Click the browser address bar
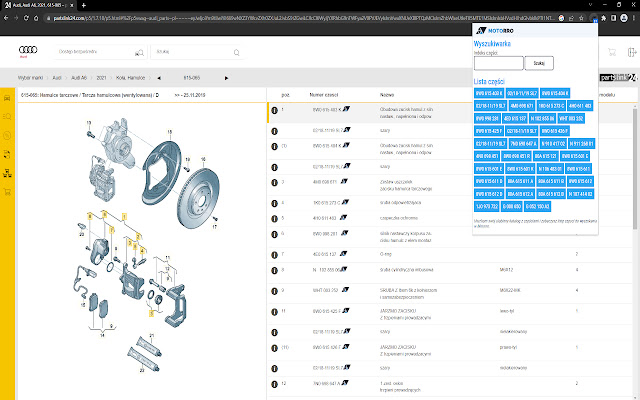Image resolution: width=640 pixels, height=400 pixels. (300, 18)
